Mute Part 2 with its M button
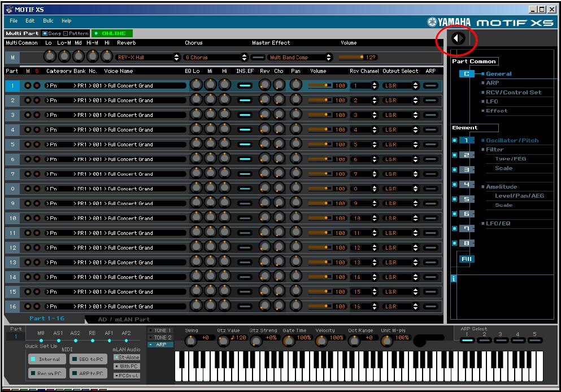The width and height of the screenshot is (561, 392). [28, 100]
